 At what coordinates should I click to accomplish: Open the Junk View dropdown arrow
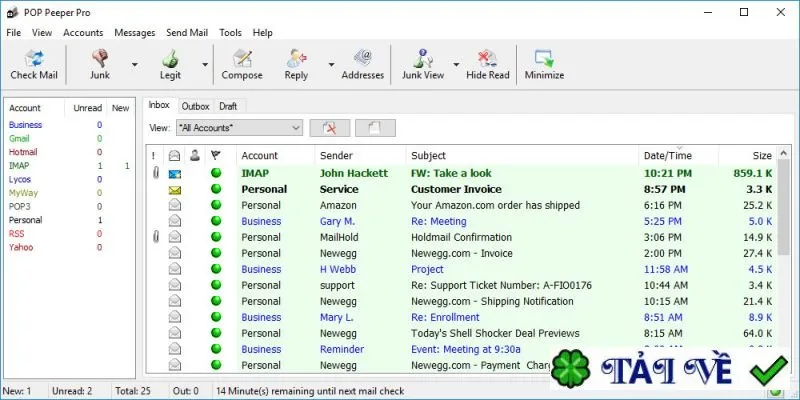click(x=456, y=64)
